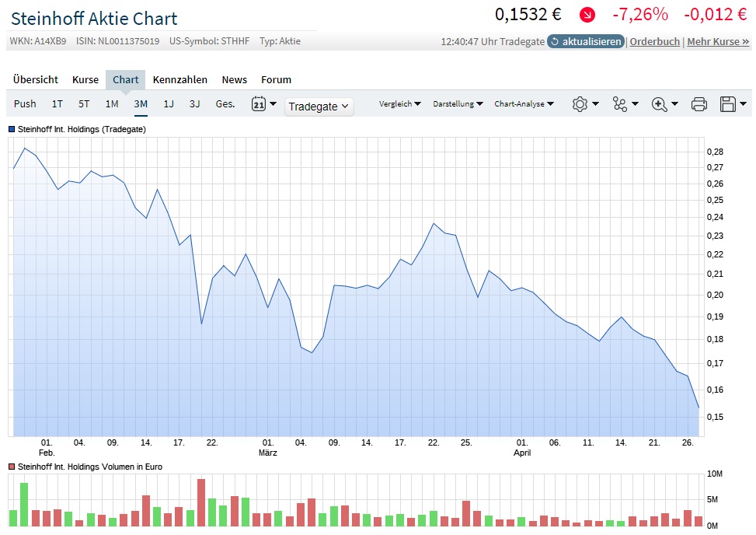Click the save floppy disk icon

point(727,103)
